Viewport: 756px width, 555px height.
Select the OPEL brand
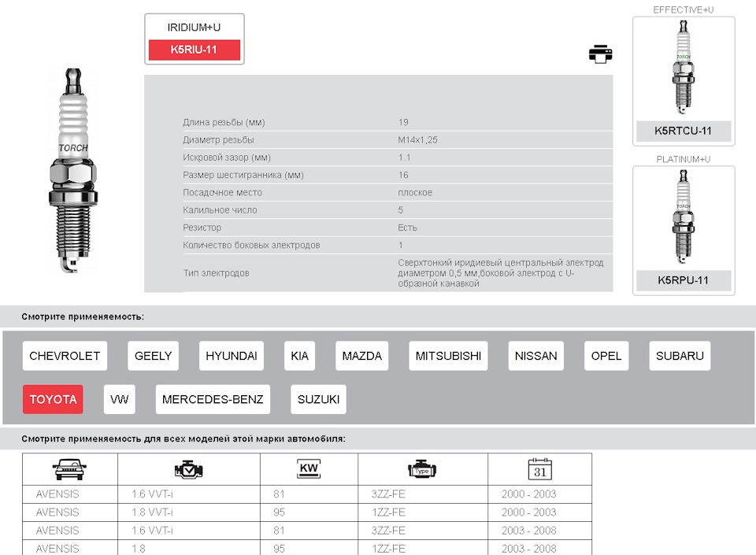point(606,356)
